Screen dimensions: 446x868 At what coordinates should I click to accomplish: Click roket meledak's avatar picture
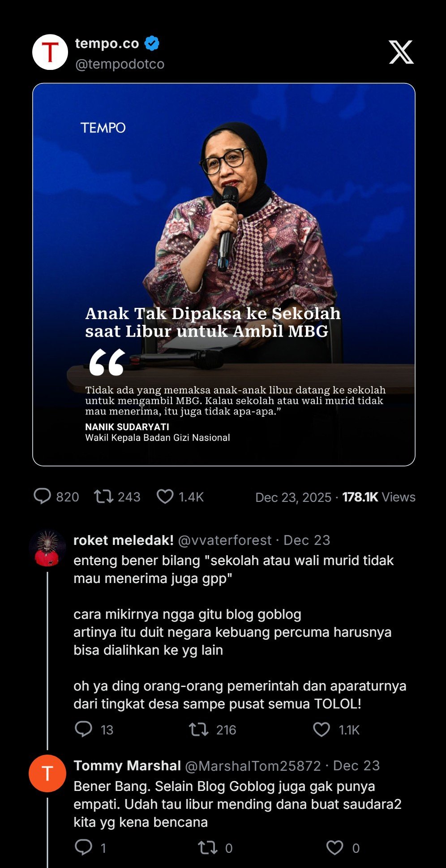click(47, 548)
